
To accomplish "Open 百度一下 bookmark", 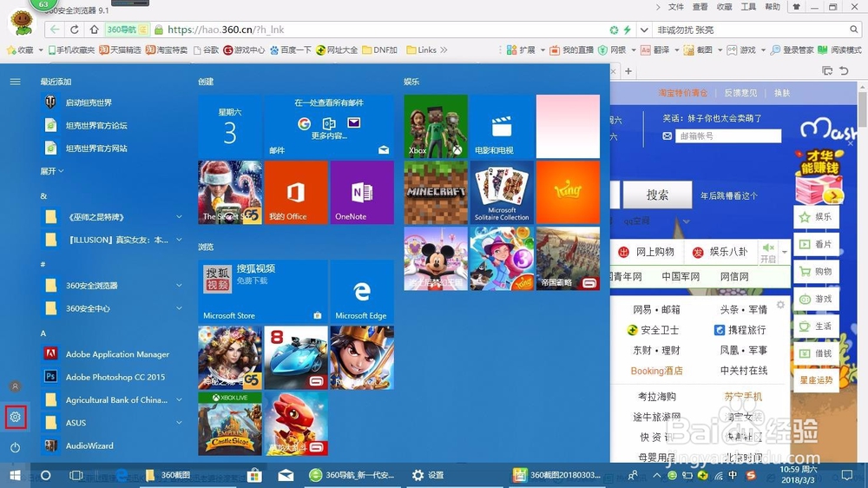I will pos(290,49).
